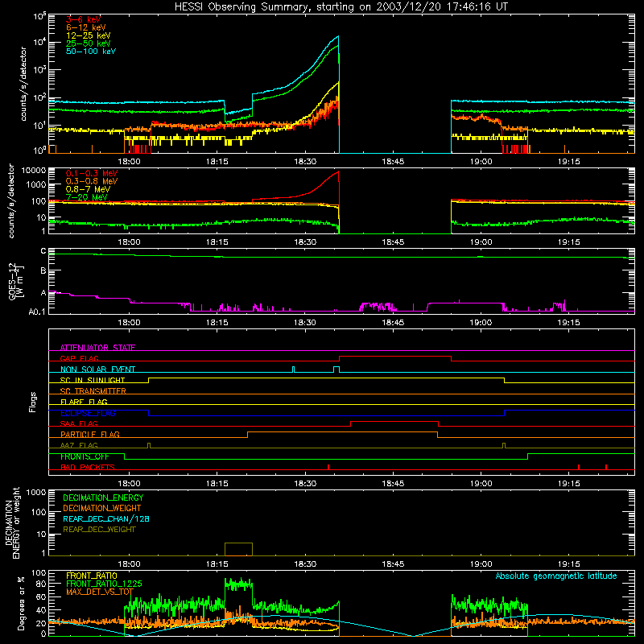The height and width of the screenshot is (644, 644).
Task: Click the MAX_DET_VS_TOT legend label
Action: [x=100, y=592]
